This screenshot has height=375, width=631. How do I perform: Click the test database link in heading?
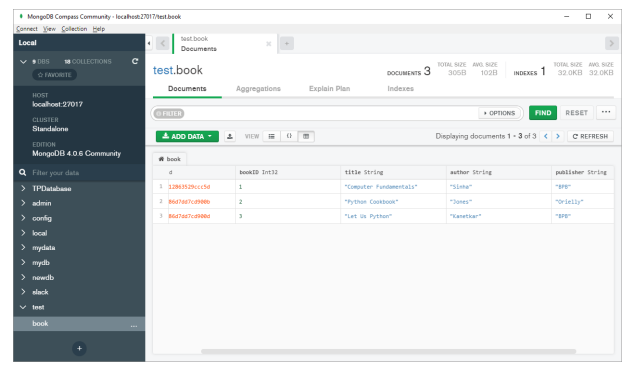pyautogui.click(x=163, y=70)
